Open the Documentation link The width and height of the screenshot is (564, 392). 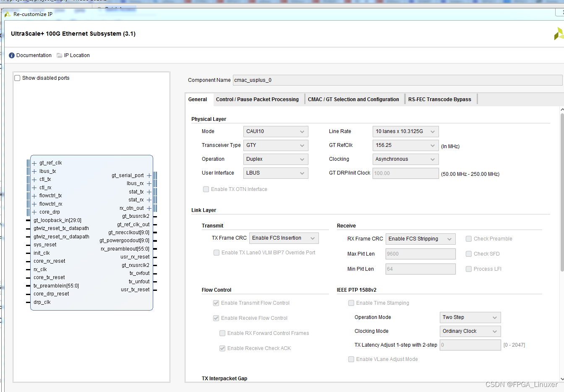(34, 55)
